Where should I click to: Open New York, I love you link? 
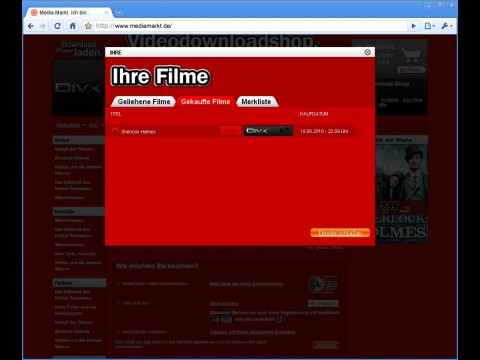point(75,254)
